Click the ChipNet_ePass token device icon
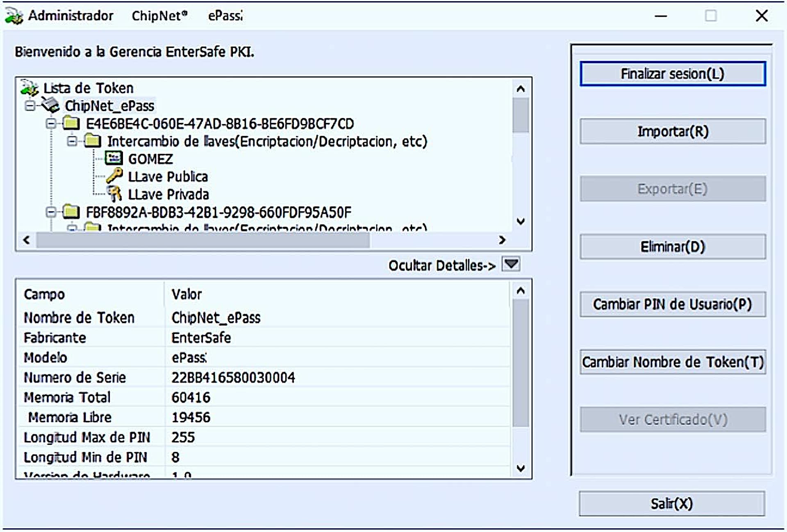The image size is (787, 532). click(x=50, y=105)
